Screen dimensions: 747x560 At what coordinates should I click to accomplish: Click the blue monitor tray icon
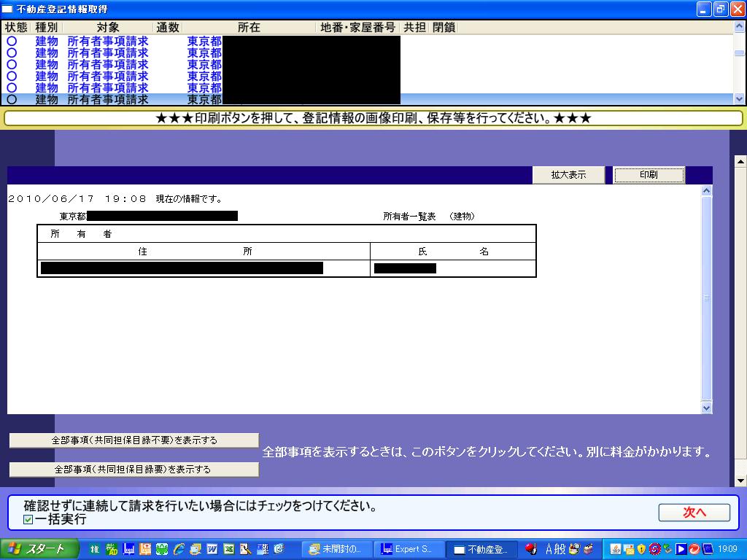coord(708,549)
